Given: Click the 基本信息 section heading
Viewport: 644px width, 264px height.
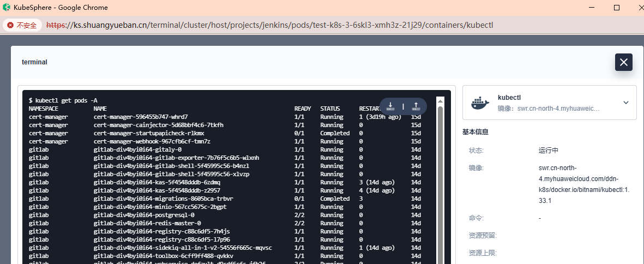Looking at the screenshot, I should (476, 132).
